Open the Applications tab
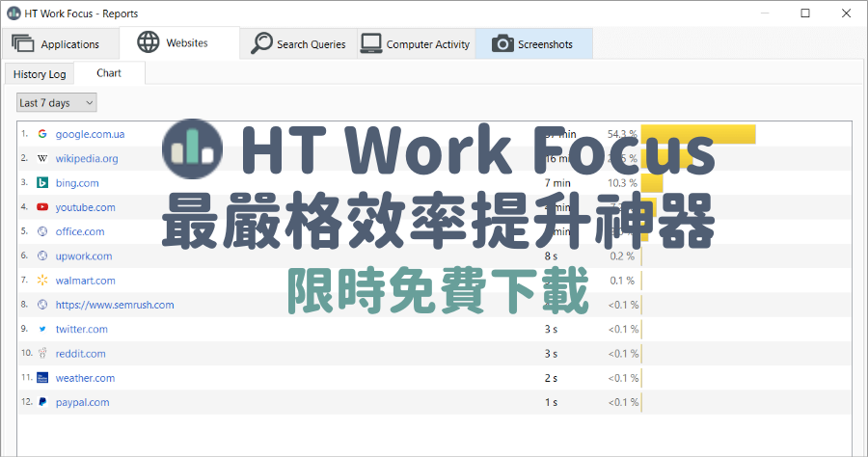This screenshot has height=457, width=868. 61,43
